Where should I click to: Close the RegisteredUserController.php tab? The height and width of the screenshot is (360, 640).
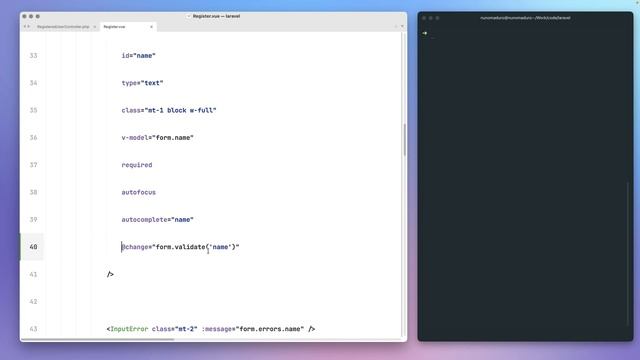(x=95, y=27)
